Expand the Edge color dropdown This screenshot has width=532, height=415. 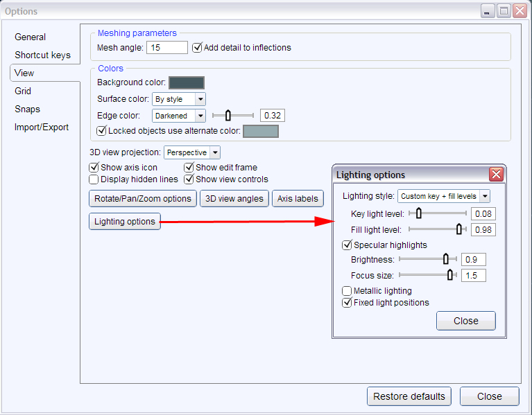coord(179,116)
